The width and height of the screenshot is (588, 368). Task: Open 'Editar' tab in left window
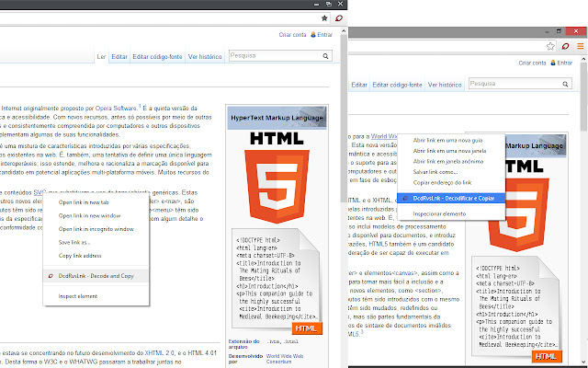click(119, 57)
